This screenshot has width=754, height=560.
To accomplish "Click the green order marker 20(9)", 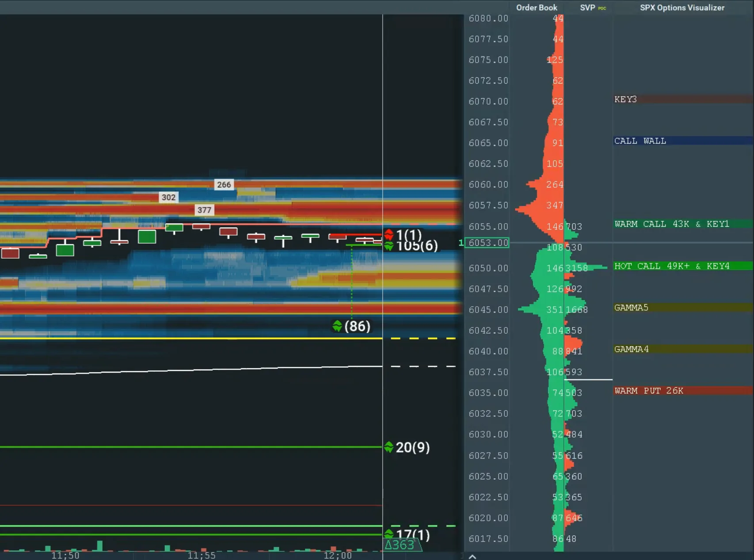I will [407, 447].
